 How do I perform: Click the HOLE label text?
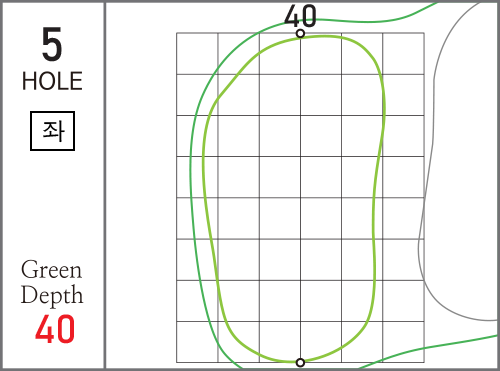point(52,81)
